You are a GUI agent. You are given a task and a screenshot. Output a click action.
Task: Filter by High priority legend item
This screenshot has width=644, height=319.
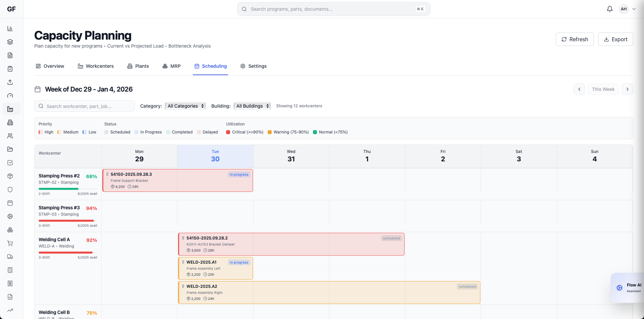click(x=46, y=132)
